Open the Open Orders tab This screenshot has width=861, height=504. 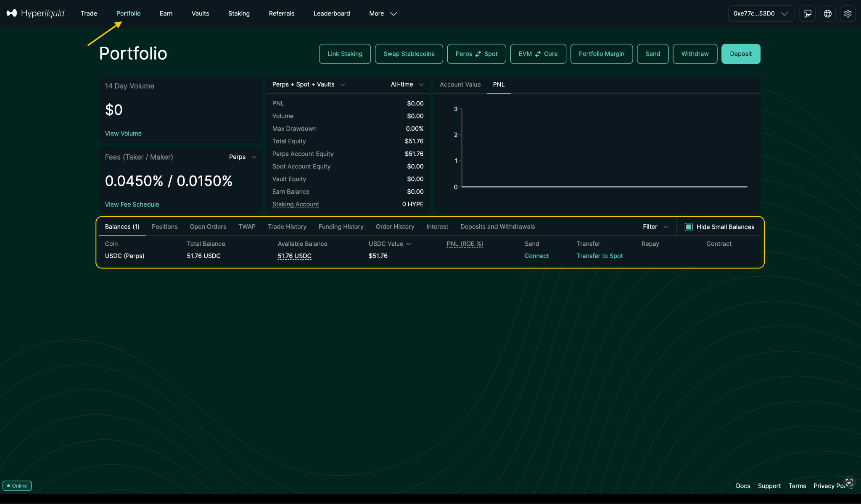[208, 227]
